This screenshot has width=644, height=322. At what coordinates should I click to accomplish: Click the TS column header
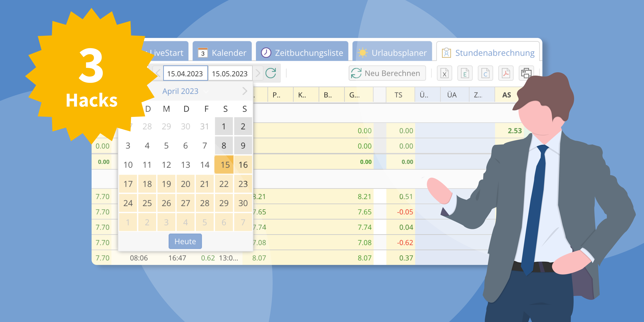[x=400, y=95]
